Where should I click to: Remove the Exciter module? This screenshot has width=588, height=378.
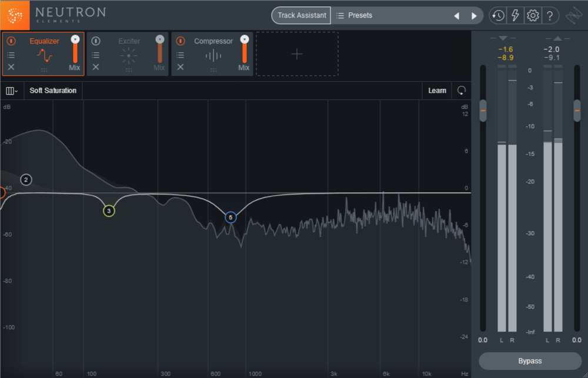(96, 67)
